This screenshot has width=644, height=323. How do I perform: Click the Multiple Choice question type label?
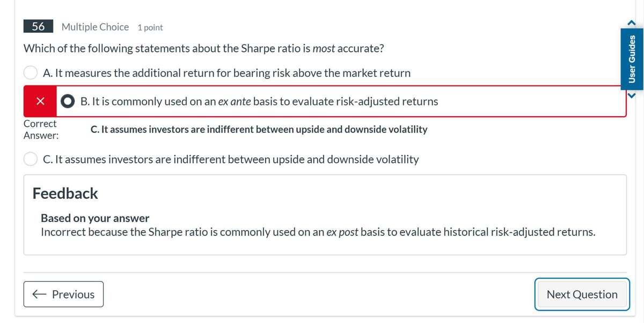95,27
